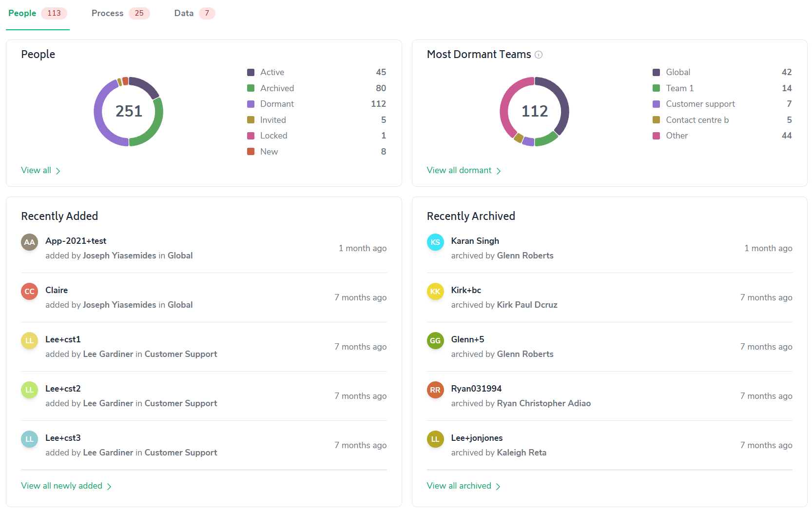
Task: Click the CC avatar for Claire
Action: [x=29, y=291]
